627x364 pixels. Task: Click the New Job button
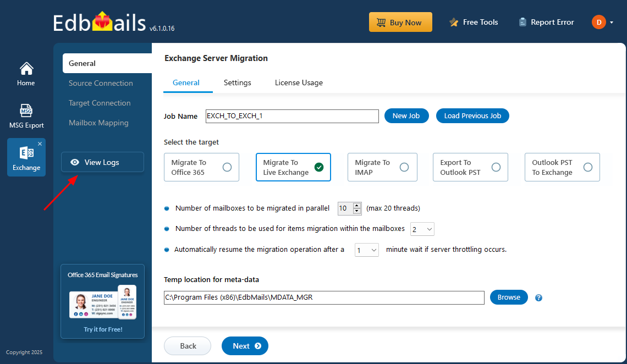(x=406, y=116)
